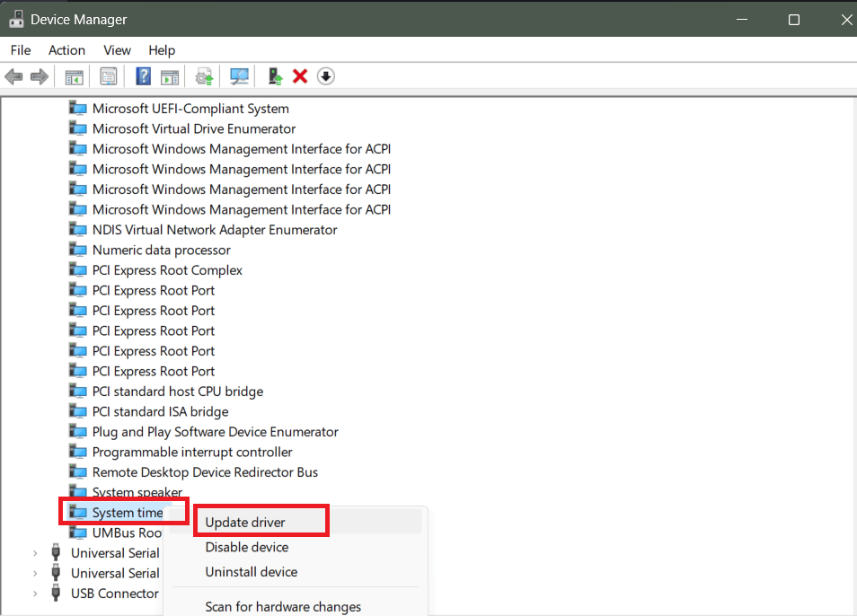The width and height of the screenshot is (857, 616).
Task: Select Disable device in context menu
Action: pyautogui.click(x=247, y=547)
